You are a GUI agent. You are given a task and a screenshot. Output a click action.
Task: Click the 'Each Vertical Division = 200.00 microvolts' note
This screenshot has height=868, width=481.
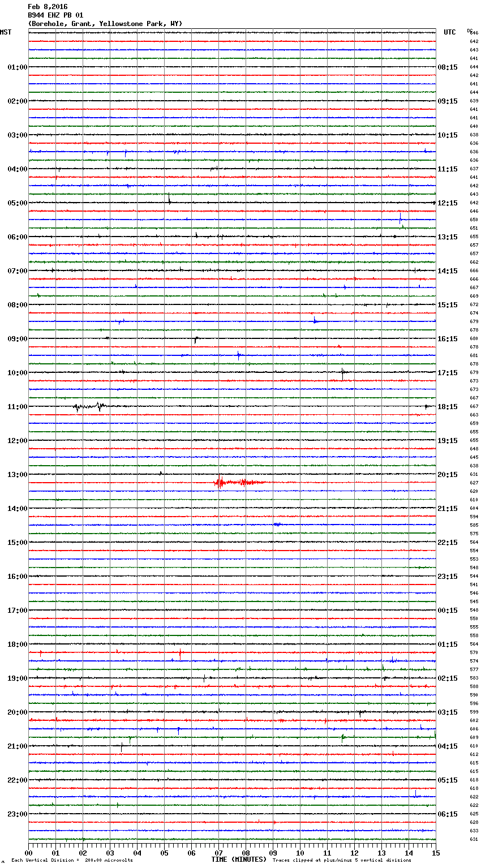[72, 860]
